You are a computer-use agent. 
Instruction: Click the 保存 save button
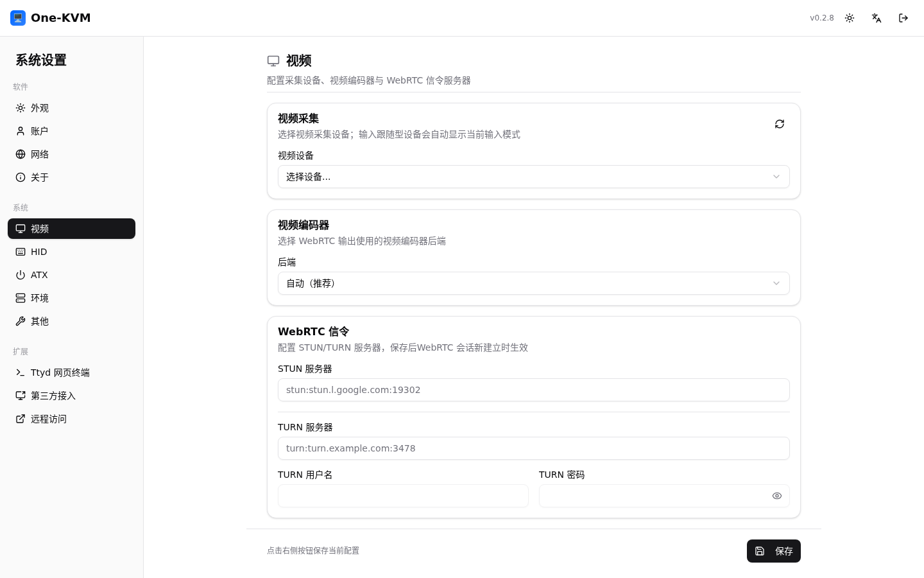point(774,551)
